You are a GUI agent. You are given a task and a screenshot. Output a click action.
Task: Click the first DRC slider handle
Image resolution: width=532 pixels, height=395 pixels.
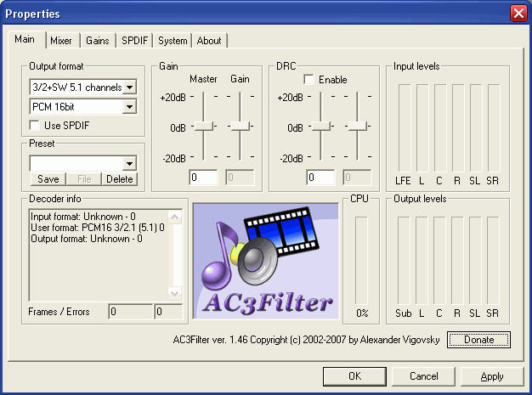click(x=321, y=126)
